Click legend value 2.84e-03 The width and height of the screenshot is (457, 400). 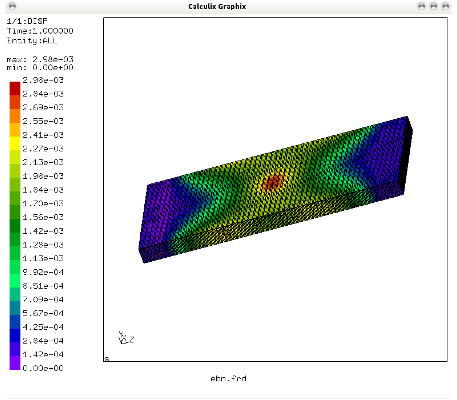pos(43,94)
